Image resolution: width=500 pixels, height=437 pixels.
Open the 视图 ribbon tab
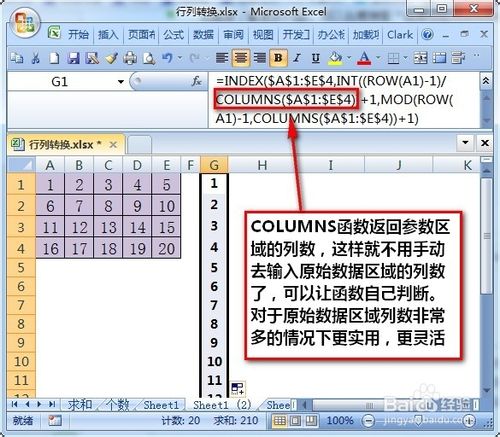[x=263, y=34]
